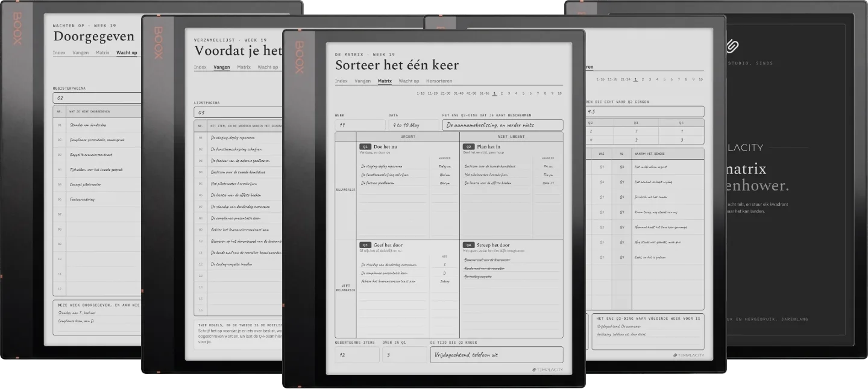Screen dimensions: 868x389
Task: Jump to the 51-56 page range link
Action: 484,93
